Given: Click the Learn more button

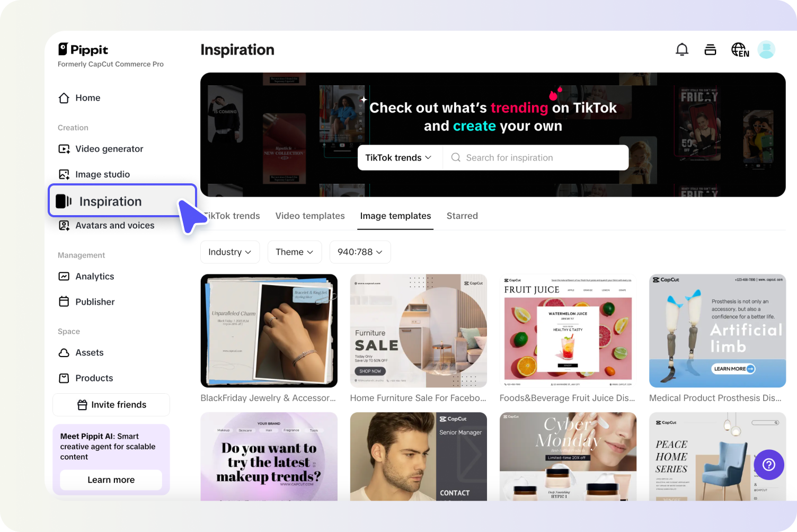Looking at the screenshot, I should (x=111, y=480).
